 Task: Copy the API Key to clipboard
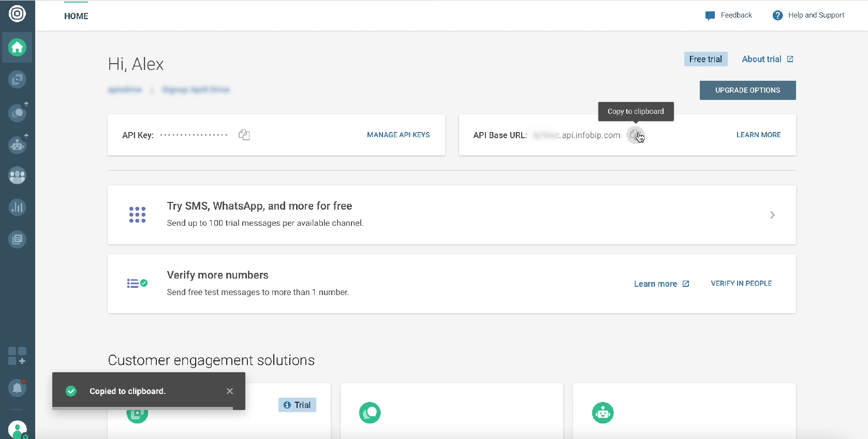pos(244,135)
